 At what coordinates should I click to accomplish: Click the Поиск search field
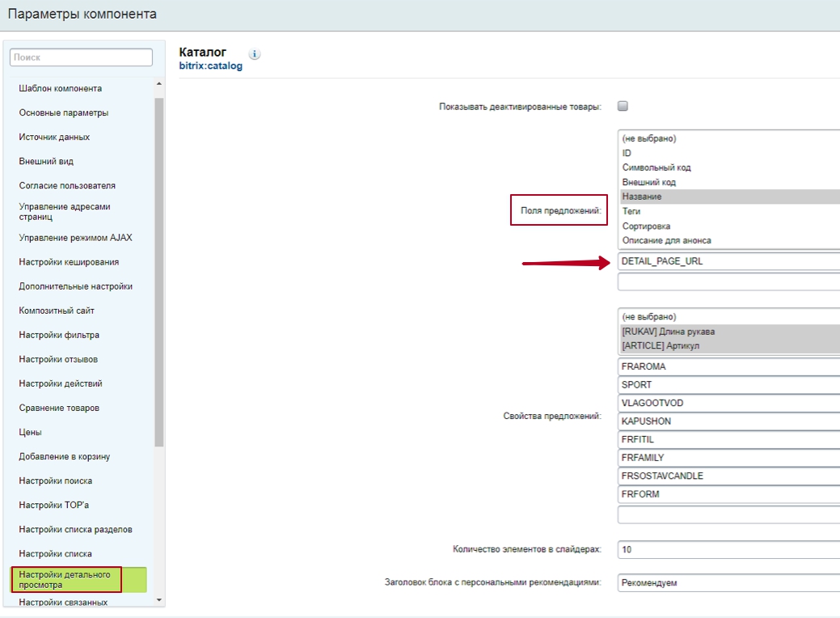(x=81, y=57)
